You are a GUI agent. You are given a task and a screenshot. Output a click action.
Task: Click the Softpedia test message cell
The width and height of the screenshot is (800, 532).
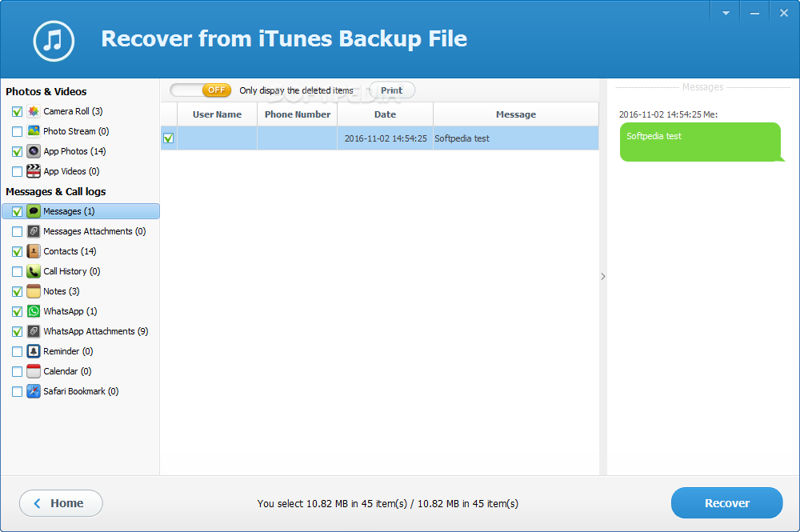(x=516, y=138)
